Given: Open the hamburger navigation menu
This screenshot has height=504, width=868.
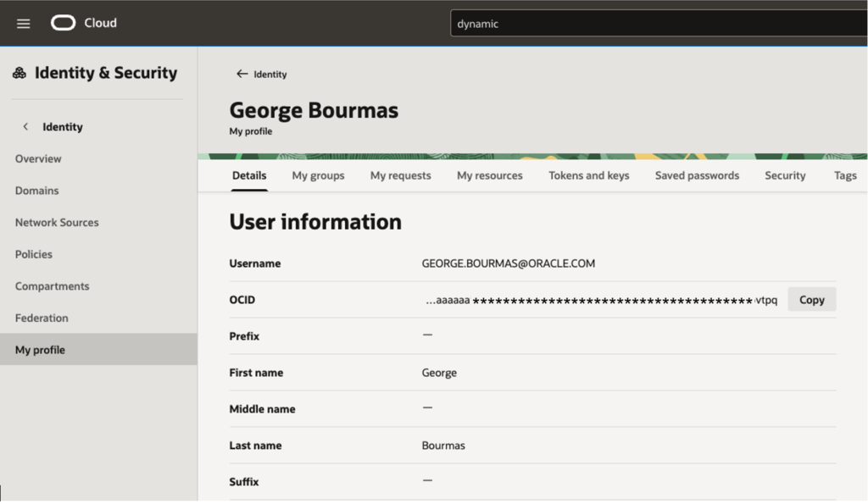Looking at the screenshot, I should click(23, 23).
